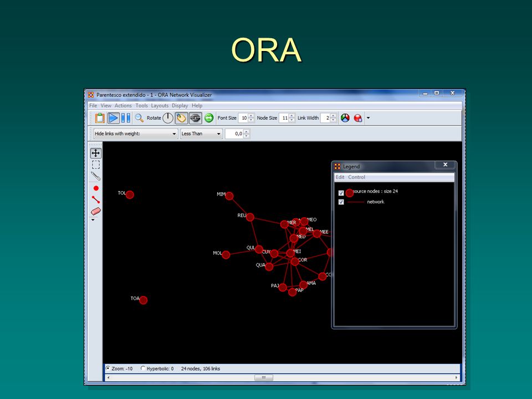Click the '24 nodes, 106 links' status text
The height and width of the screenshot is (399, 532).
(x=201, y=369)
